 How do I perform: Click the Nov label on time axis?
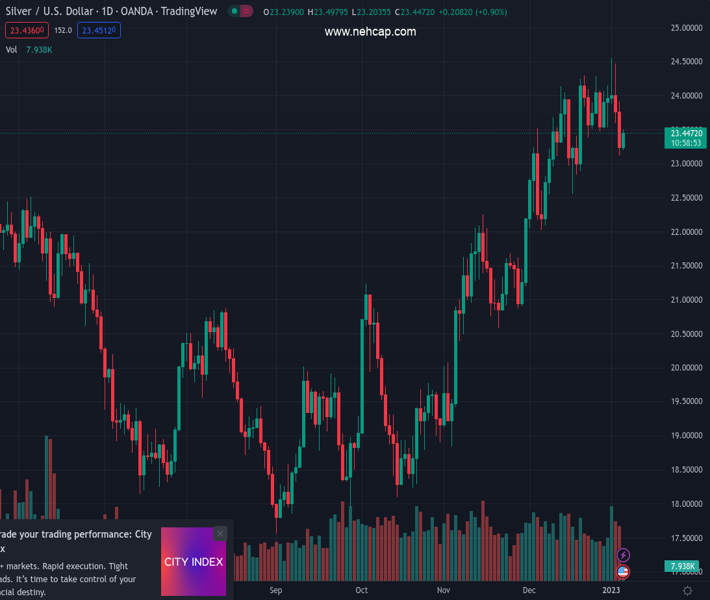tap(443, 590)
